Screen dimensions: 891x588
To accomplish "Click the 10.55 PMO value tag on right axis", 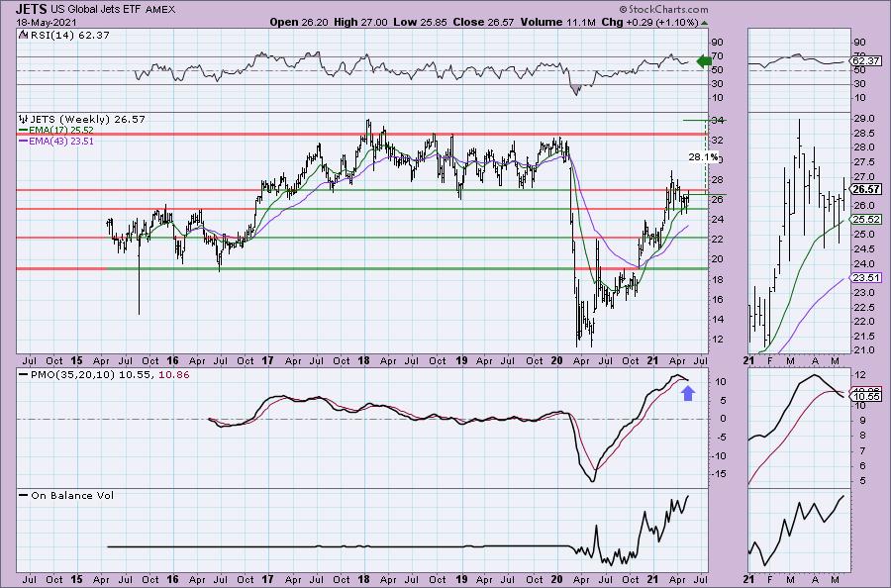I will [x=866, y=397].
